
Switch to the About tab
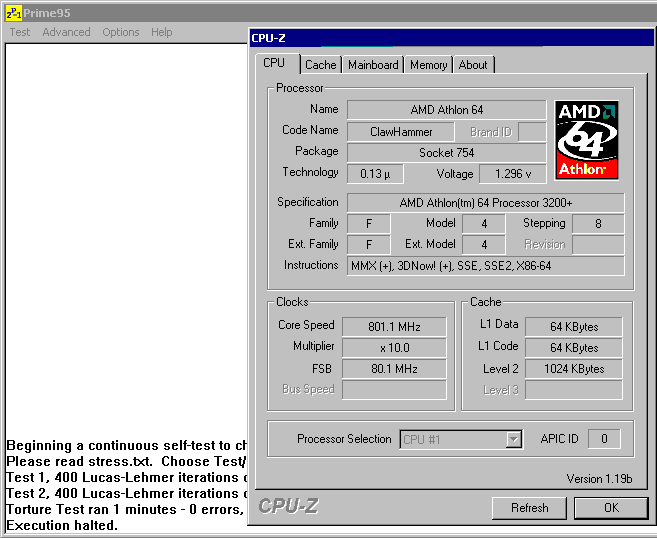click(473, 65)
